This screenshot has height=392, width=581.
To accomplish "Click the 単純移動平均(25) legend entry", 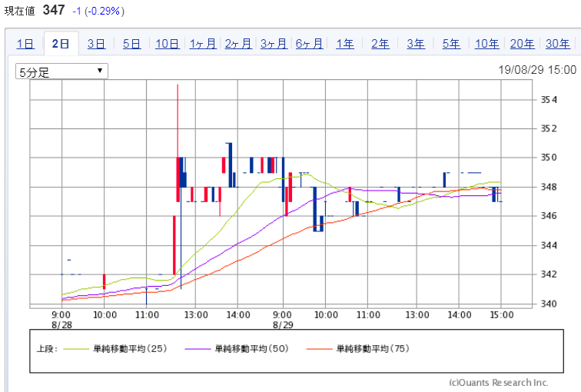I will coord(130,349).
